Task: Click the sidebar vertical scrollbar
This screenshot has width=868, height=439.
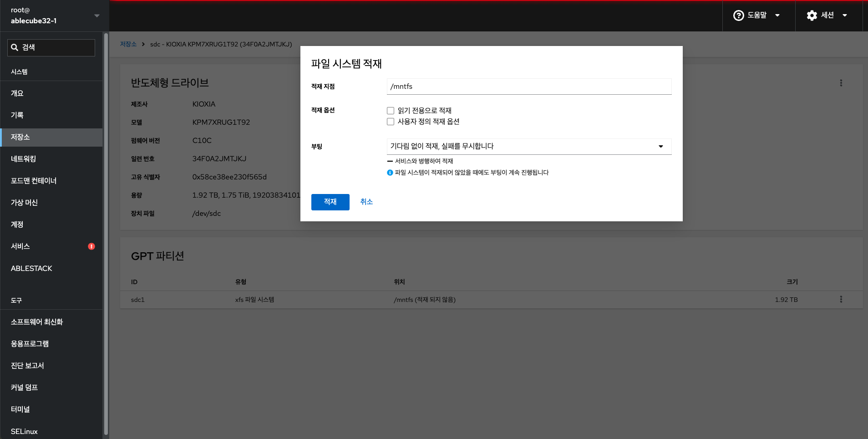Action: point(106,228)
